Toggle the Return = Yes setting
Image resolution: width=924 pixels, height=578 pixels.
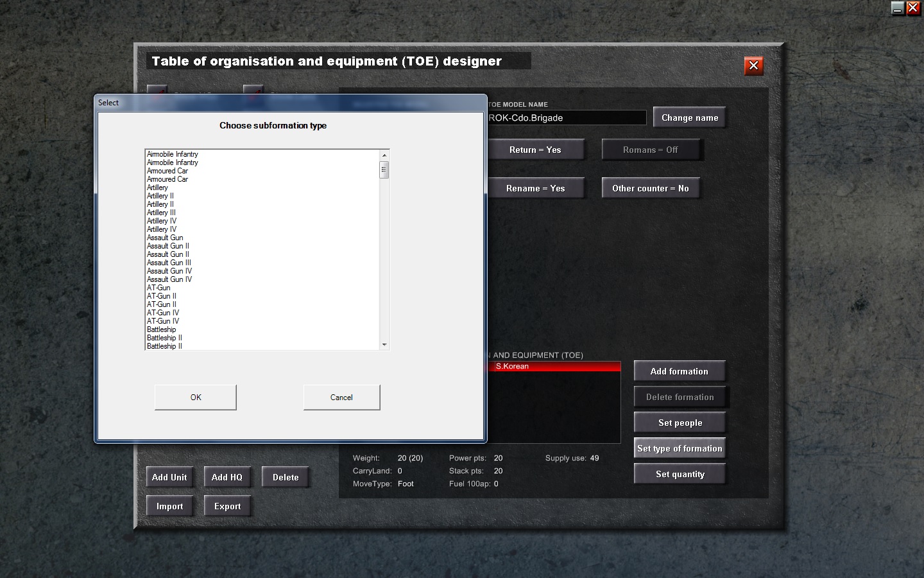click(x=535, y=150)
